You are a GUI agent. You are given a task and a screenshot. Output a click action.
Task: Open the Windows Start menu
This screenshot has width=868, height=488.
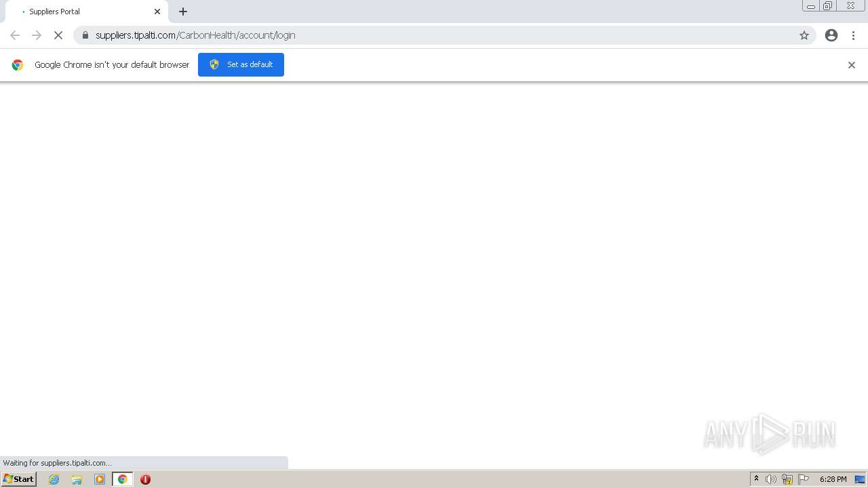pyautogui.click(x=19, y=479)
